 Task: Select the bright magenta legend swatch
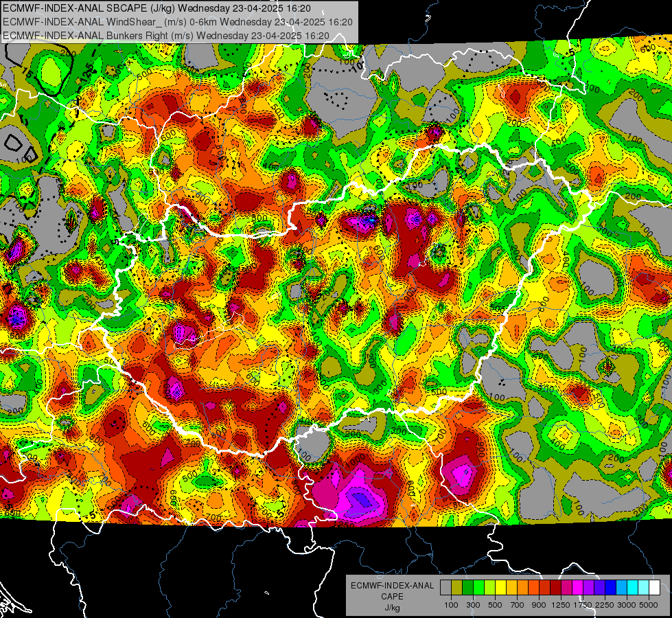coord(578,588)
